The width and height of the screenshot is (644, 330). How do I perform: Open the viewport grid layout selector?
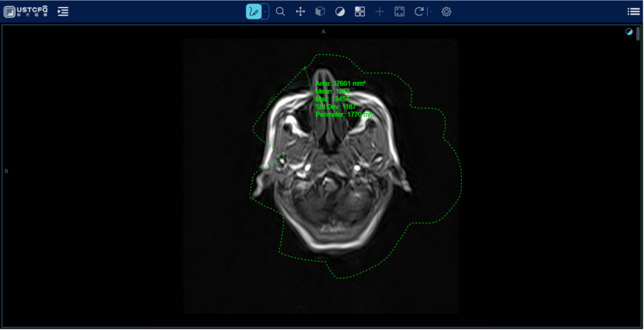click(x=360, y=12)
